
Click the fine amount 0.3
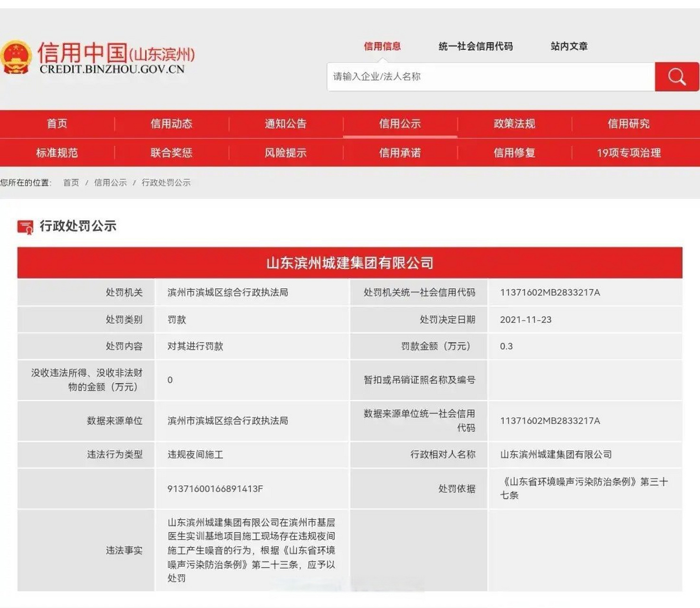click(506, 346)
